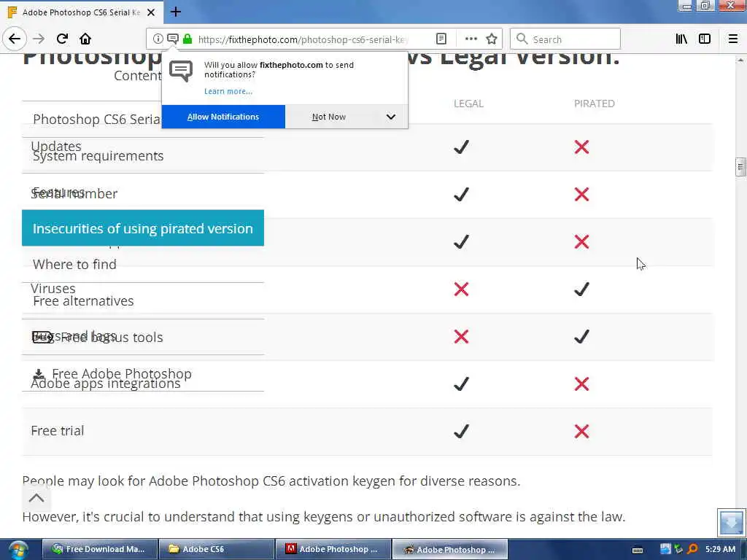Image resolution: width=747 pixels, height=560 pixels.
Task: Click the Search input field
Action: [565, 39]
